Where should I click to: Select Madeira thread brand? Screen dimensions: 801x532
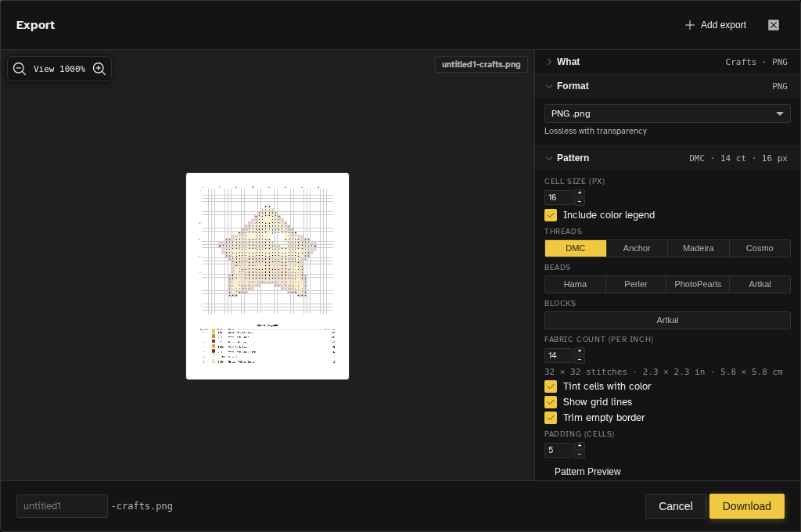[x=698, y=248]
